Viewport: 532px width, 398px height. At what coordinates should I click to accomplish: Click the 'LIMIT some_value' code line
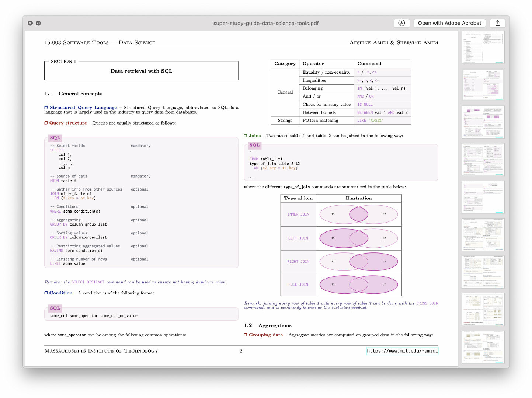[67, 264]
